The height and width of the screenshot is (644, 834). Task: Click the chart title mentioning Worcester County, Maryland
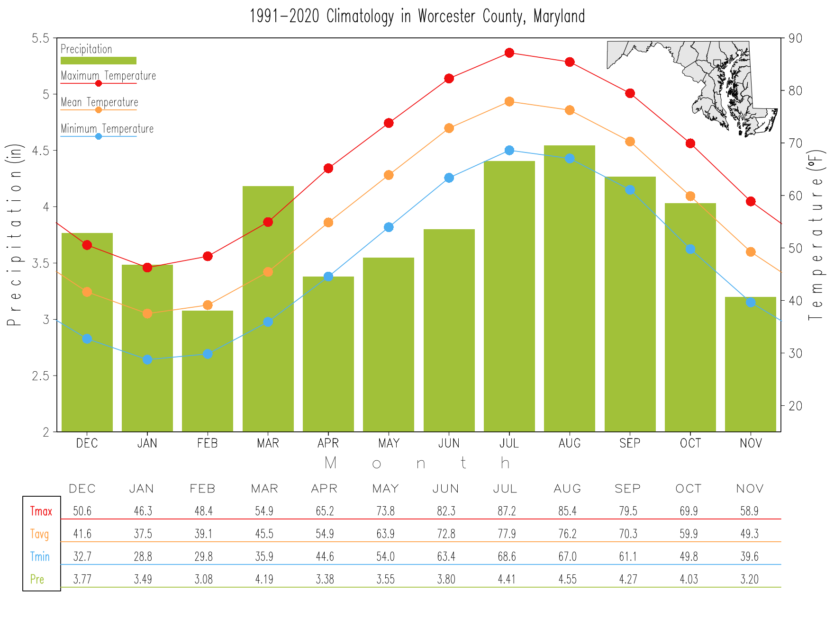coord(417,17)
